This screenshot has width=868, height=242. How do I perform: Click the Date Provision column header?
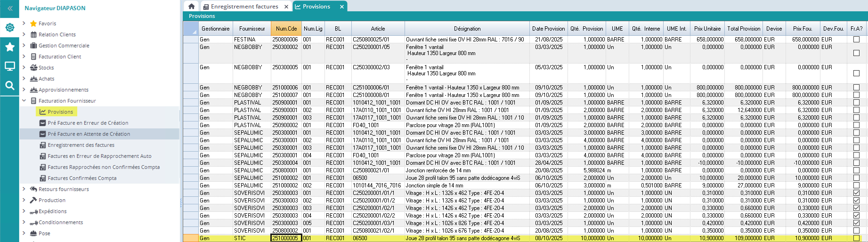pyautogui.click(x=548, y=29)
